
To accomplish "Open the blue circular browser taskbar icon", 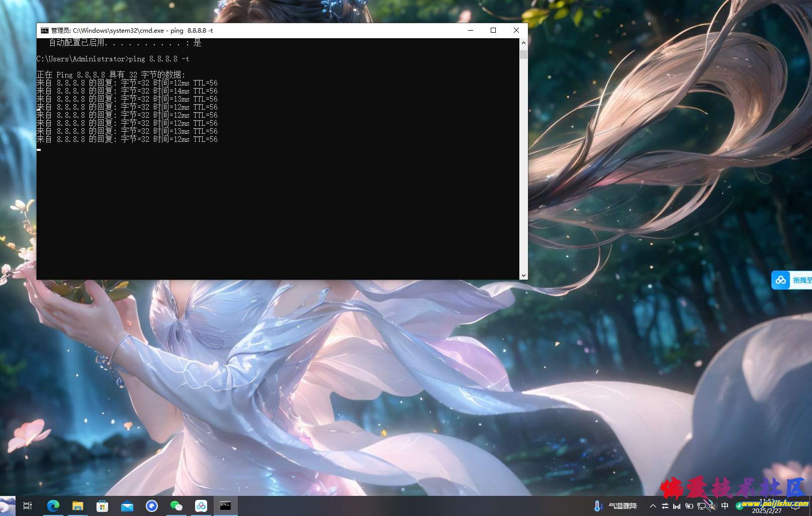I will 151,506.
